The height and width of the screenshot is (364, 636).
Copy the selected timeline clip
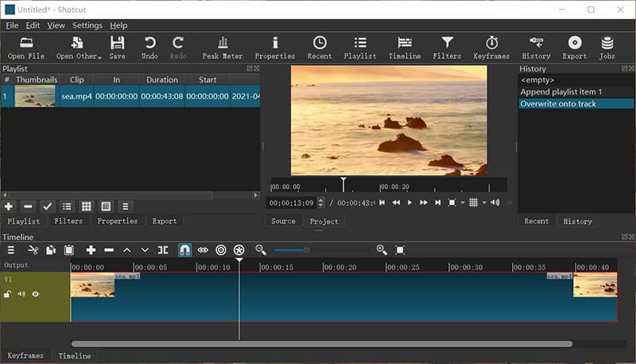[51, 250]
